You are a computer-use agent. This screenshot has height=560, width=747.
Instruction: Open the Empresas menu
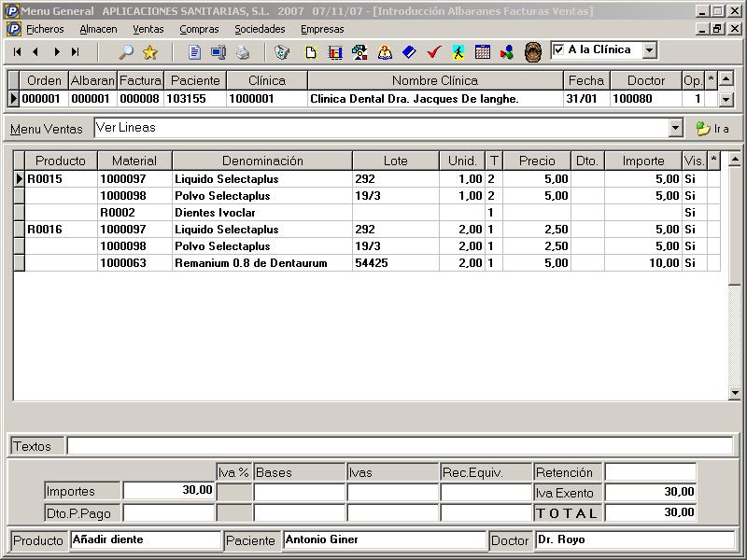(322, 29)
